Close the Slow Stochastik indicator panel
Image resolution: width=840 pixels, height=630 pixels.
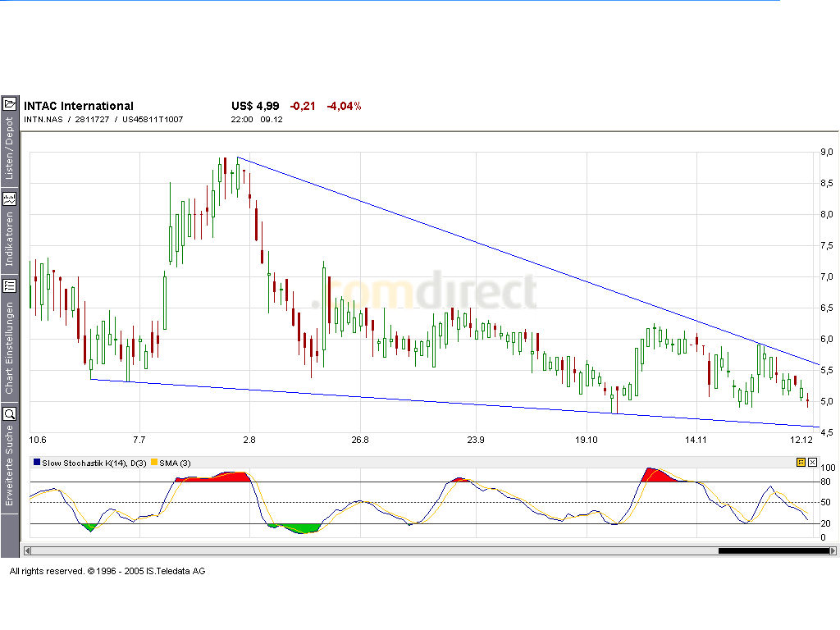[813, 463]
